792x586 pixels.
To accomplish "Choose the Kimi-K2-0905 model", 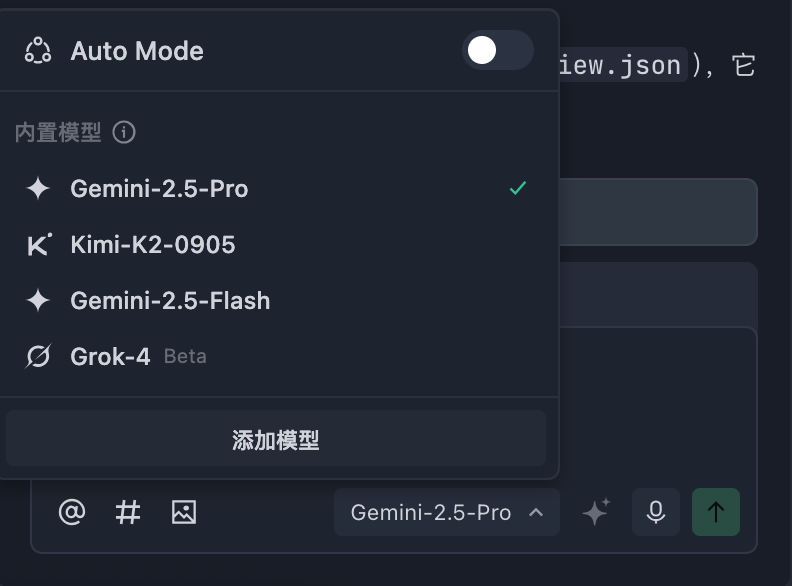I will pos(153,245).
